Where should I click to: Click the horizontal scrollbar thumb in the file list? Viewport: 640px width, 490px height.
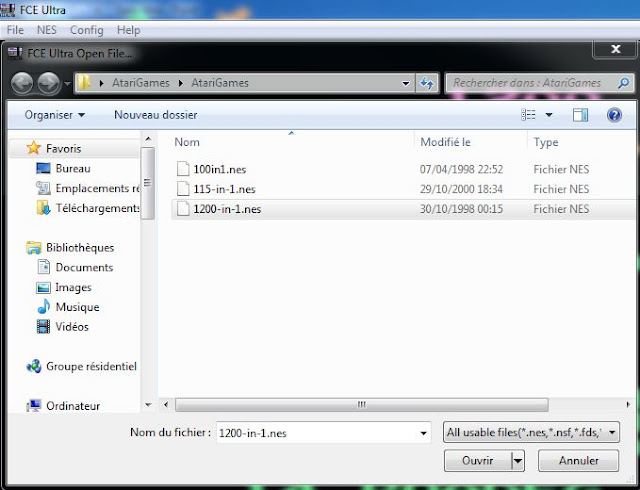[362, 405]
